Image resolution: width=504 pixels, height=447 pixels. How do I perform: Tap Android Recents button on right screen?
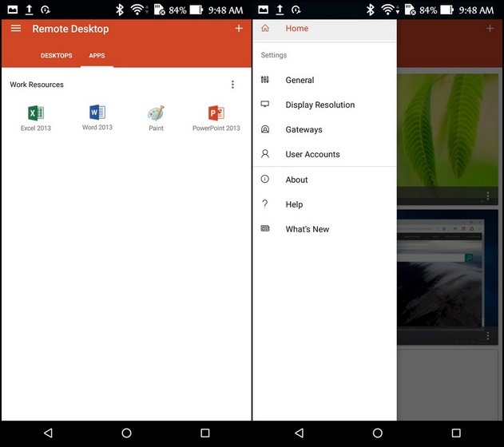[456, 433]
